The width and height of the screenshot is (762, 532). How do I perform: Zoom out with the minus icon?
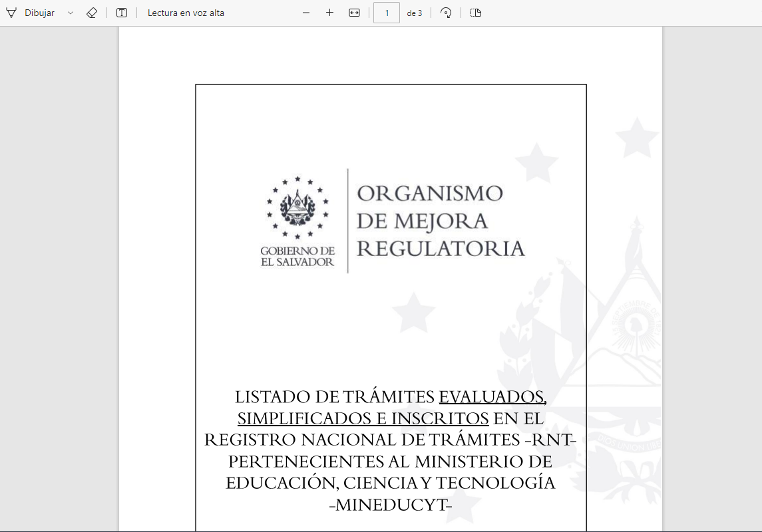click(306, 13)
